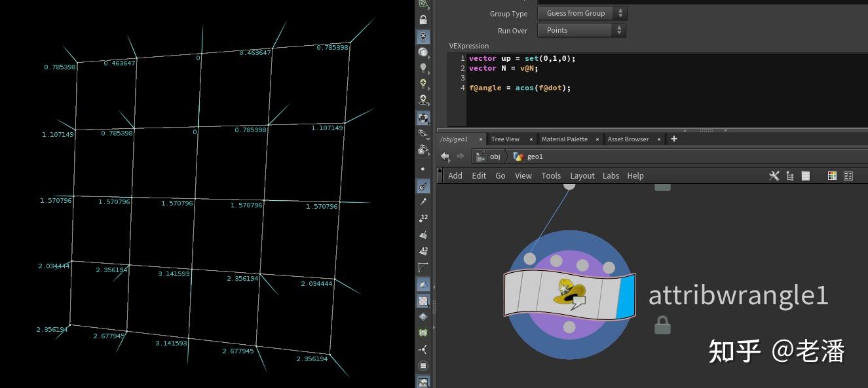Choose the large grey headlight bulb icon

(423, 52)
